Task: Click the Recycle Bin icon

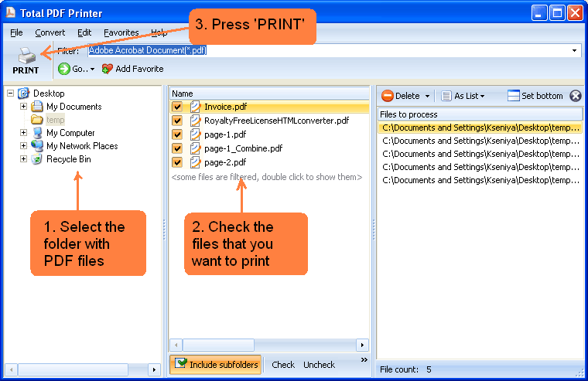Action: [37, 159]
